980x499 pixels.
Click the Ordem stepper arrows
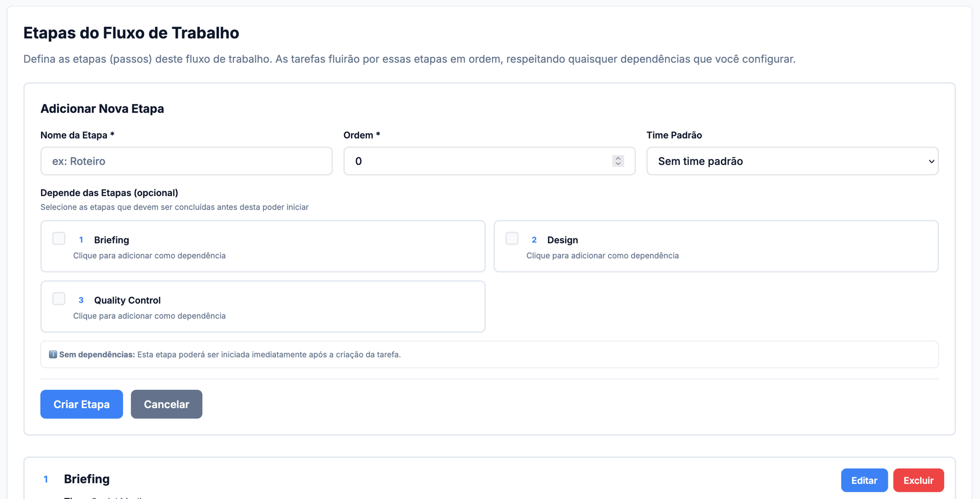[618, 161]
